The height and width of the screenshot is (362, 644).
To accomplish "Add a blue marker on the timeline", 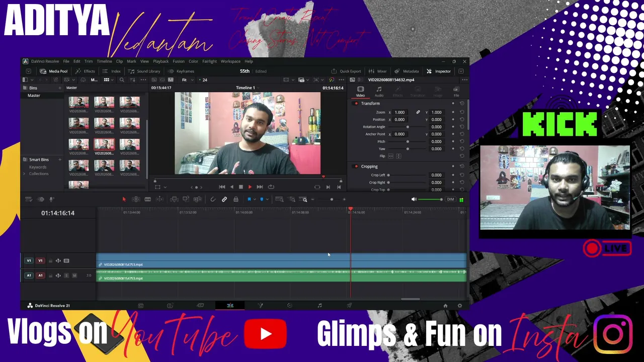I will tap(261, 200).
